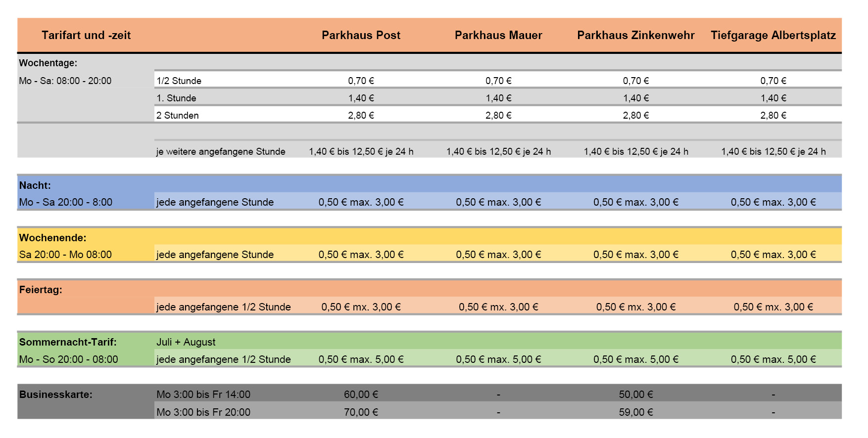Click '0,50 € mx. 3,00 €' under Parkhaus Post
Image resolution: width=868 pixels, height=438 pixels.
click(x=361, y=307)
